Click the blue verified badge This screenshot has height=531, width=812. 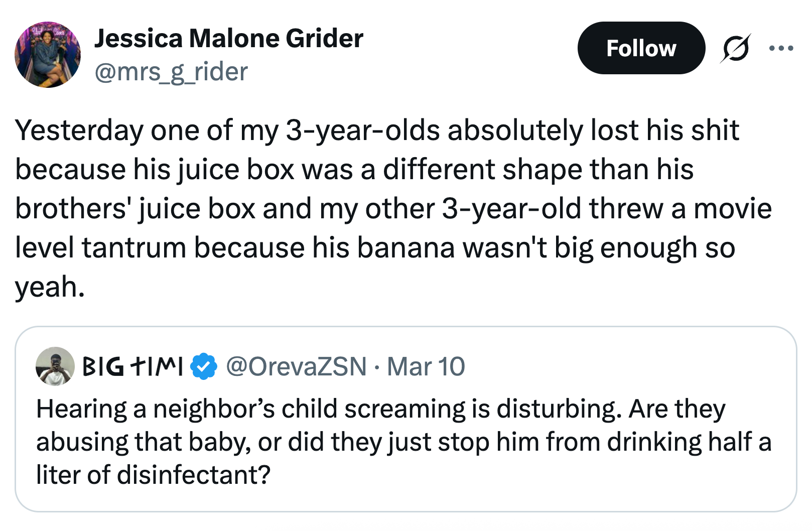coord(204,366)
